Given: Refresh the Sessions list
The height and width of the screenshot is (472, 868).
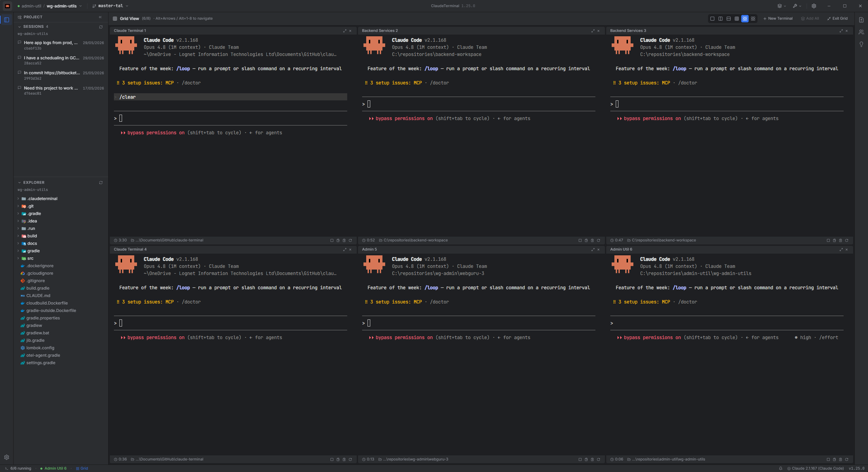Looking at the screenshot, I should coord(101,27).
